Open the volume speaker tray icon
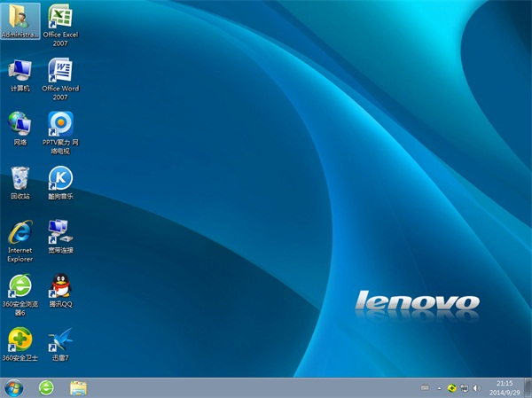532x398 pixels. tap(479, 388)
